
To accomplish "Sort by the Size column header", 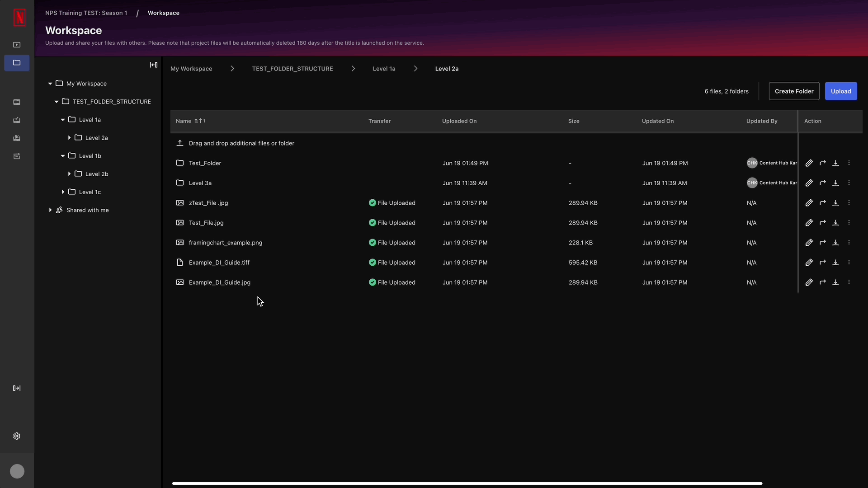I will 574,121.
